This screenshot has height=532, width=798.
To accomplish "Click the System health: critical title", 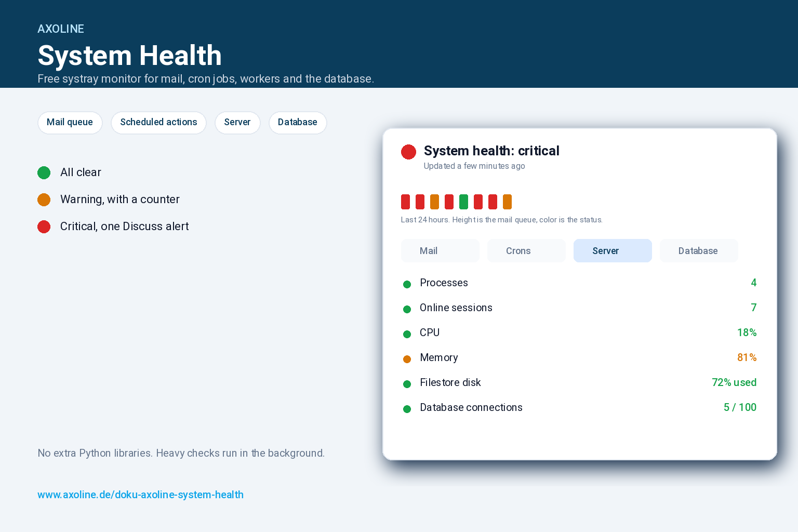I will pyautogui.click(x=491, y=151).
